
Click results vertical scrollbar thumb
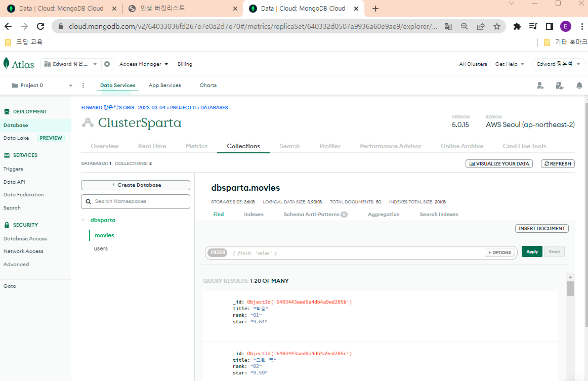(x=570, y=288)
